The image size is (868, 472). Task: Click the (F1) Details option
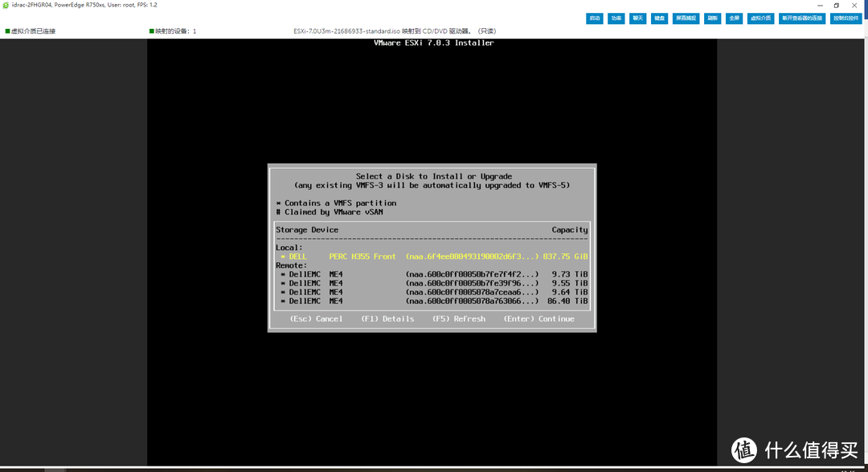coord(387,318)
